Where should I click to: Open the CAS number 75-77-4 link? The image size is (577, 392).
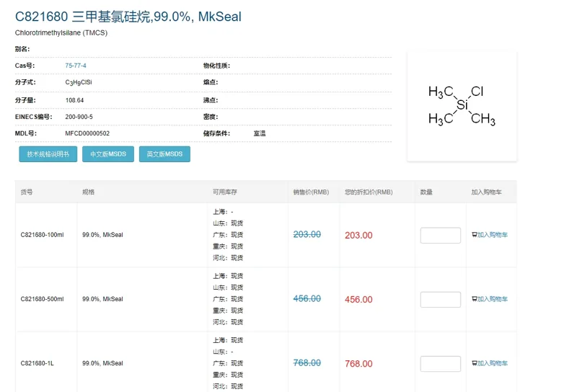[x=76, y=66]
